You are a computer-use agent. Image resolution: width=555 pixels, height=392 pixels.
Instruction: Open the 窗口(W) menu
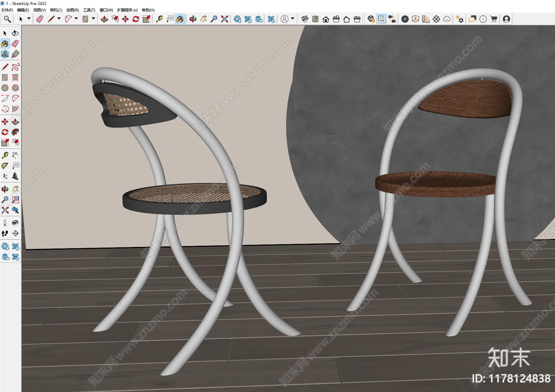[106, 10]
